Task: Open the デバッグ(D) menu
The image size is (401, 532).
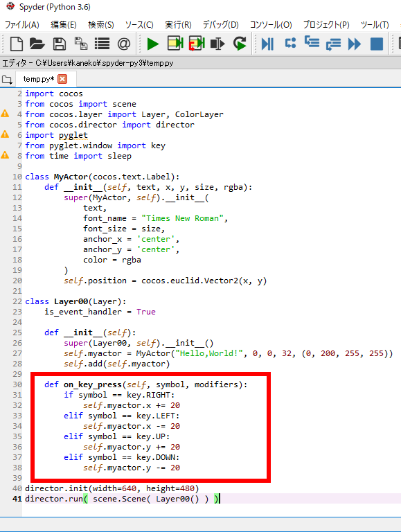Action: click(220, 25)
